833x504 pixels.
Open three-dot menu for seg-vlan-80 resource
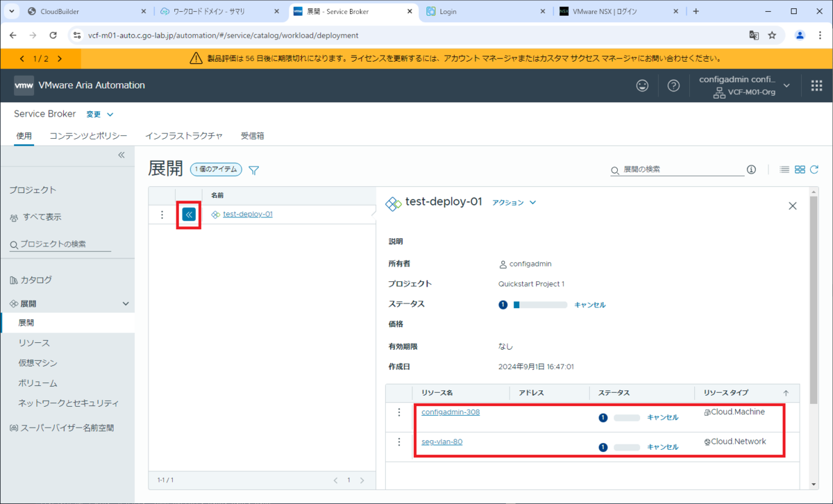[x=399, y=442]
